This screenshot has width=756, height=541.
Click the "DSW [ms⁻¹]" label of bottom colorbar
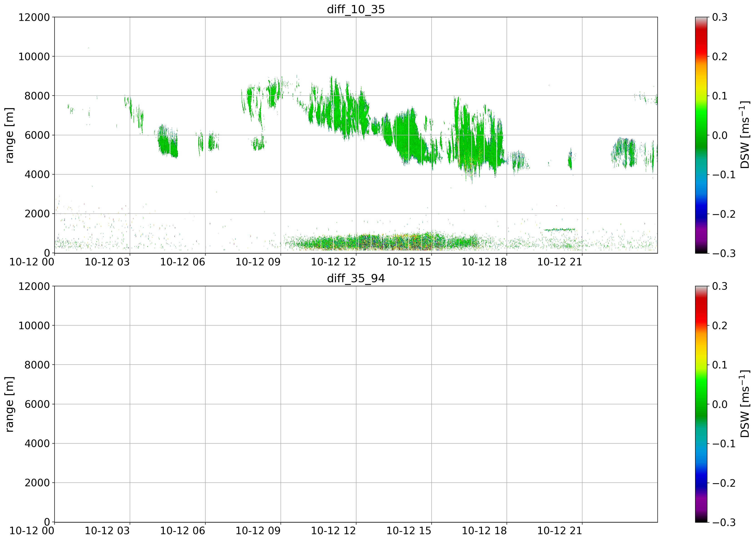745,404
